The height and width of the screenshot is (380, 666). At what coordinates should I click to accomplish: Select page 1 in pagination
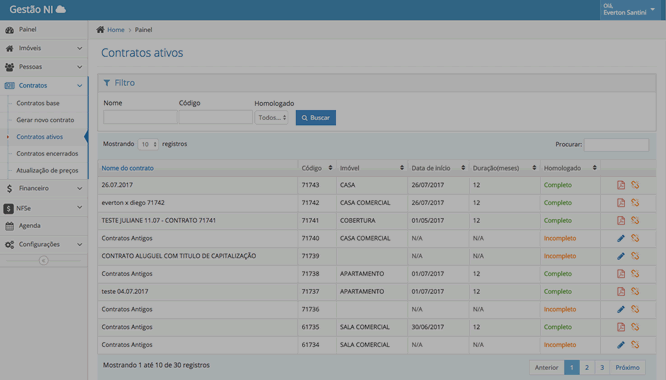[572, 368]
